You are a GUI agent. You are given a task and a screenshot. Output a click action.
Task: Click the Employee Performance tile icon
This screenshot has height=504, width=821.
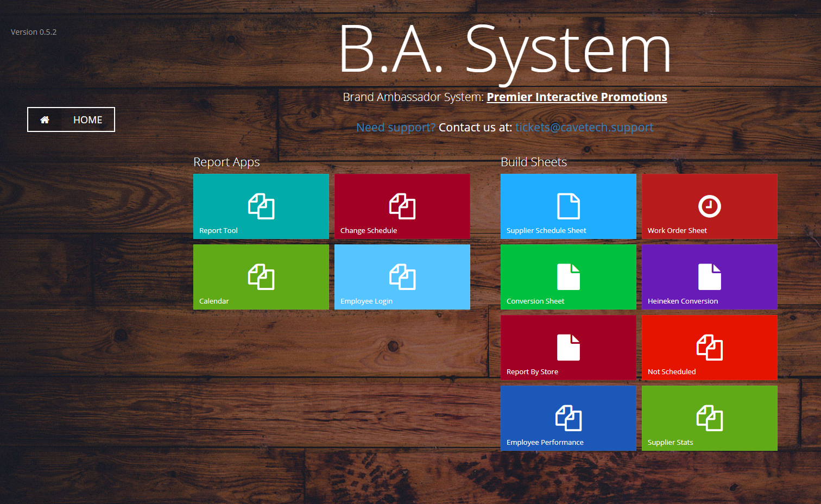click(569, 418)
